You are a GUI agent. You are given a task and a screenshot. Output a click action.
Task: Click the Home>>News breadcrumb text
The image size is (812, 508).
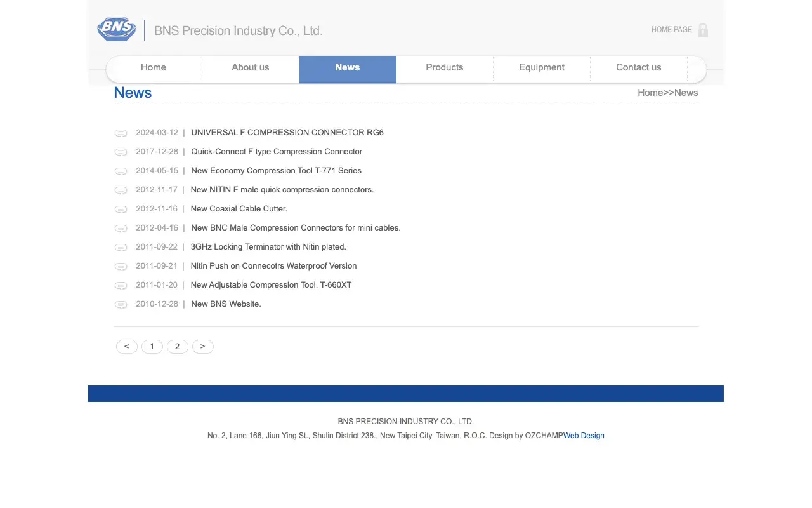click(x=668, y=93)
